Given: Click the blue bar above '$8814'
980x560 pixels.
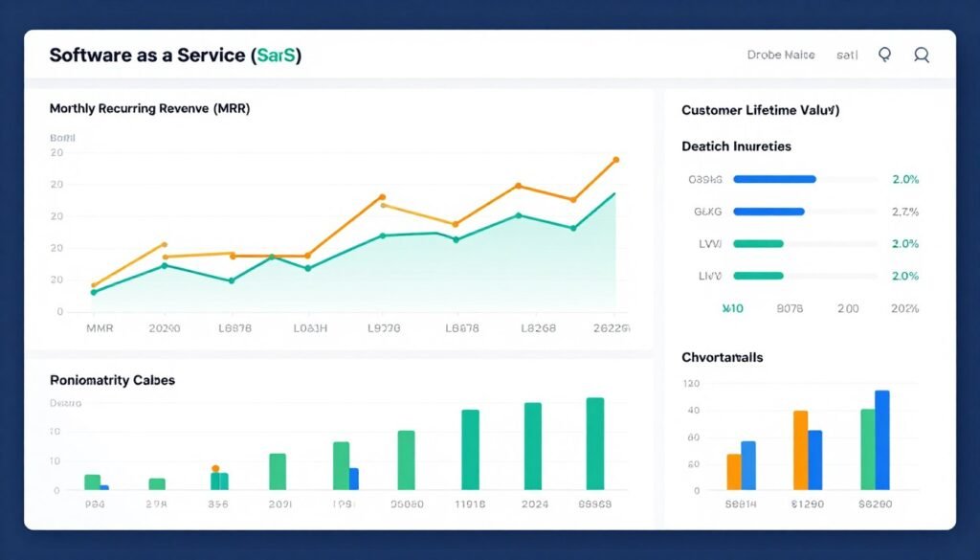Looking at the screenshot, I should 748,465.
